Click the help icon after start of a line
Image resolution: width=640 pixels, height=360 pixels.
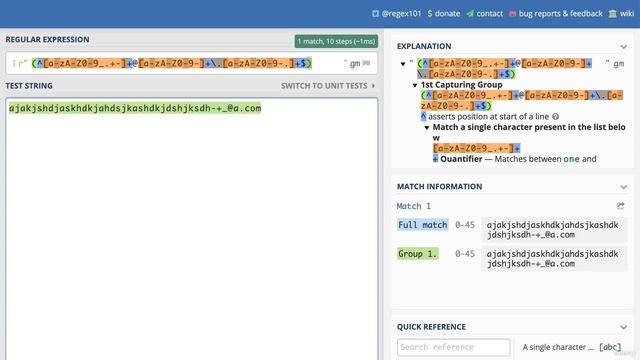pyautogui.click(x=555, y=117)
